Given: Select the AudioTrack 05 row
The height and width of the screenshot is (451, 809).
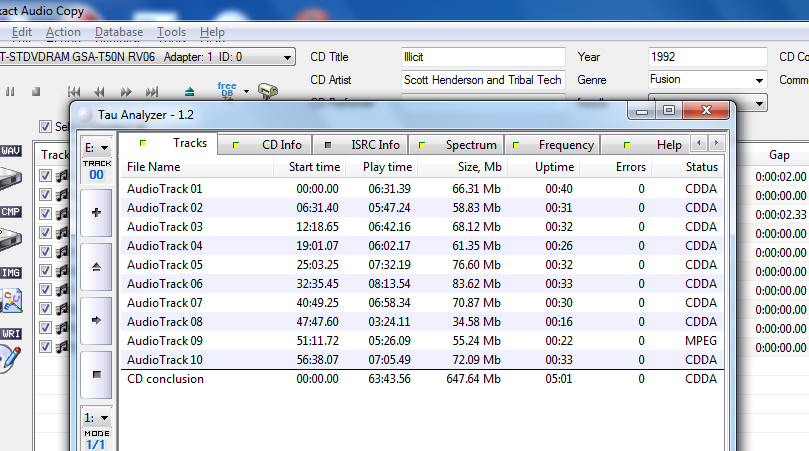Looking at the screenshot, I should 422,265.
